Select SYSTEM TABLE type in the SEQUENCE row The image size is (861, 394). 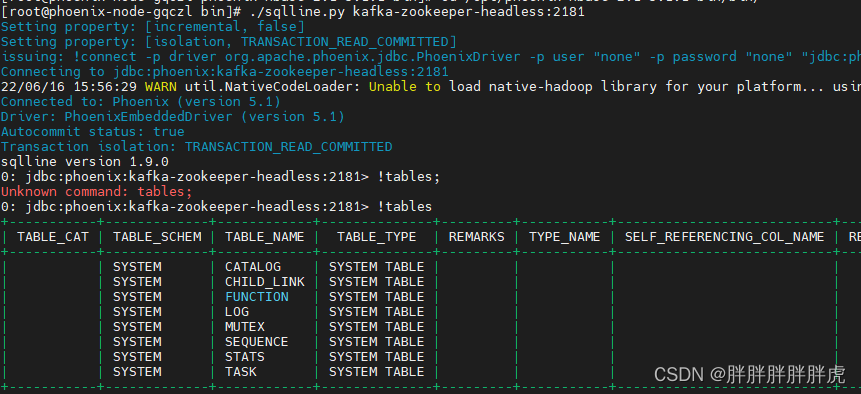377,342
